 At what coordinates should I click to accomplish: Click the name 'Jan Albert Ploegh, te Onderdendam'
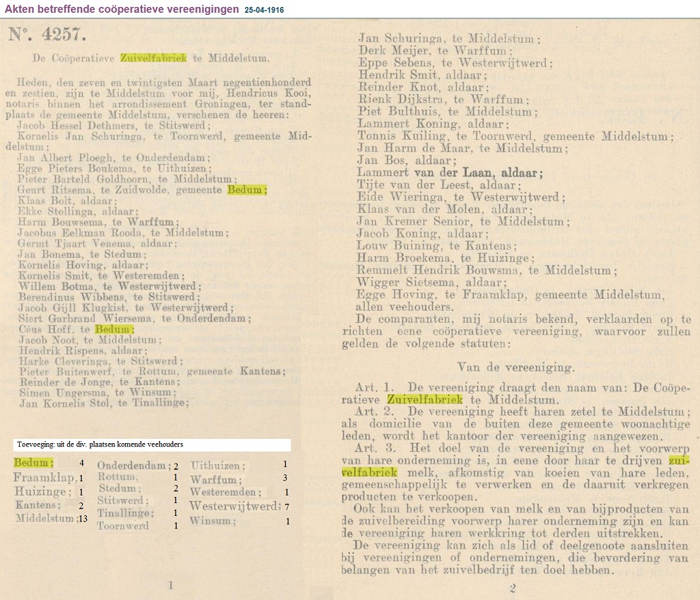114,158
